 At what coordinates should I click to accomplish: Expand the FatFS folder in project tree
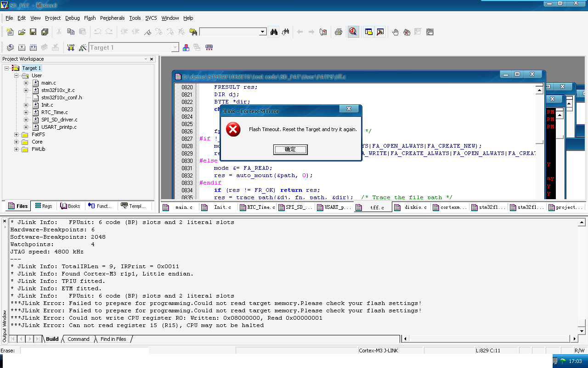coord(17,135)
